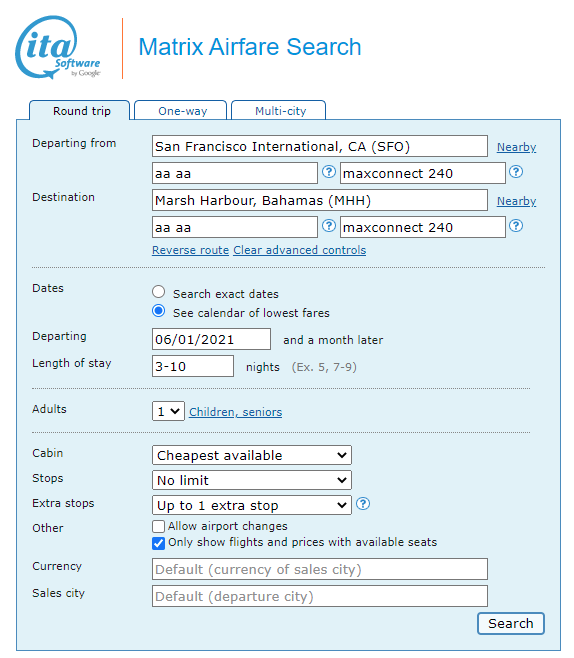Image resolution: width=574 pixels, height=658 pixels.
Task: Click the ITA Software logo
Action: tap(58, 47)
